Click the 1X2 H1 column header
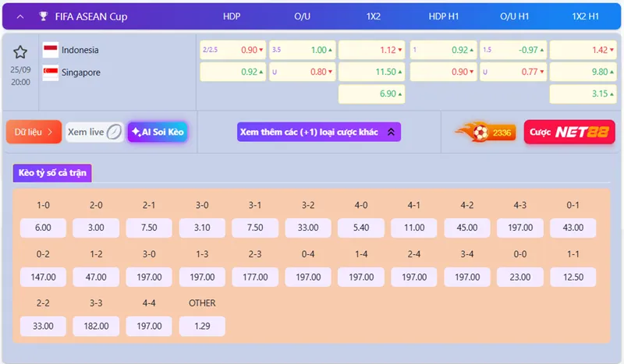 (586, 16)
